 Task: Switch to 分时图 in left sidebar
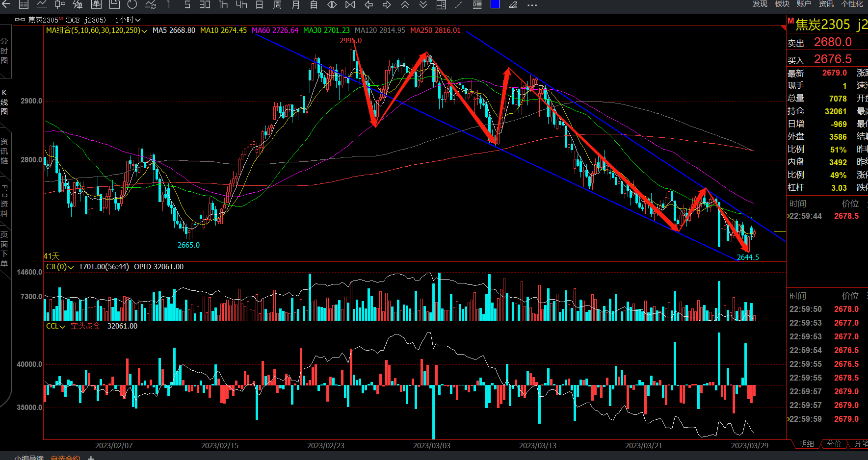point(4,51)
